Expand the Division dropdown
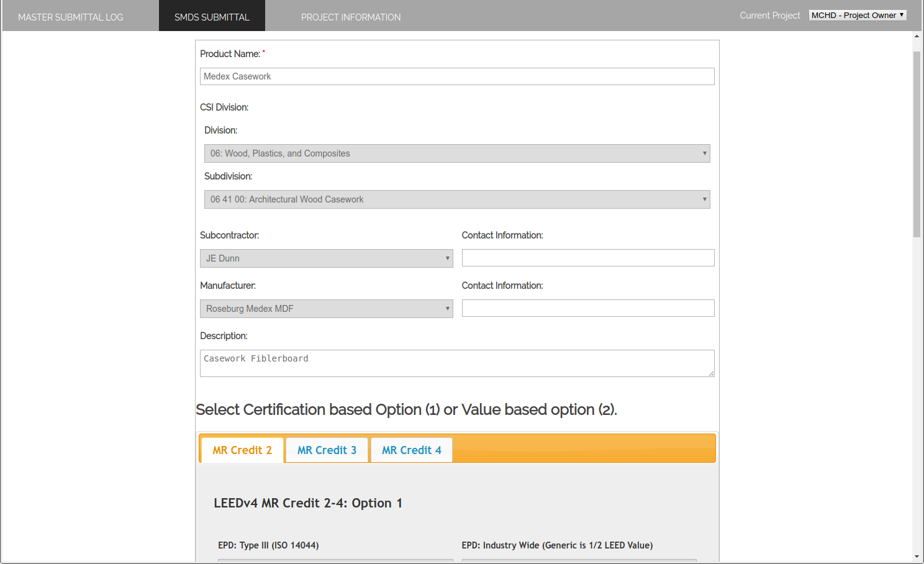This screenshot has width=924, height=564. (456, 153)
